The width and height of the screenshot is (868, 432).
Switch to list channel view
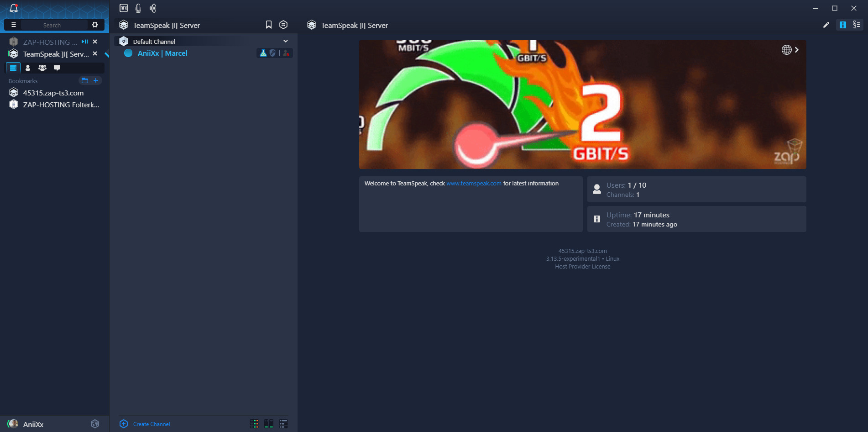(x=283, y=424)
